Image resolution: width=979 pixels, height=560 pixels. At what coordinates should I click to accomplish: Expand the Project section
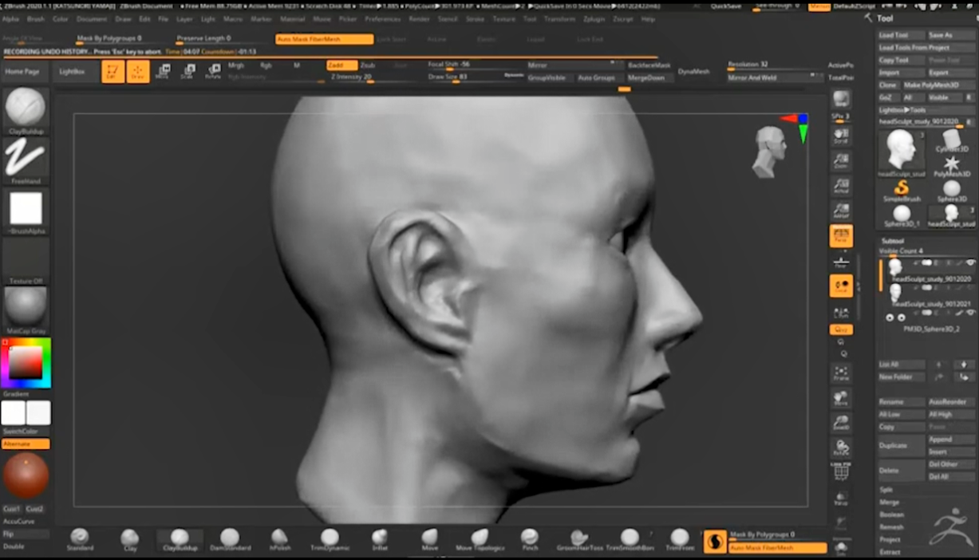point(890,539)
